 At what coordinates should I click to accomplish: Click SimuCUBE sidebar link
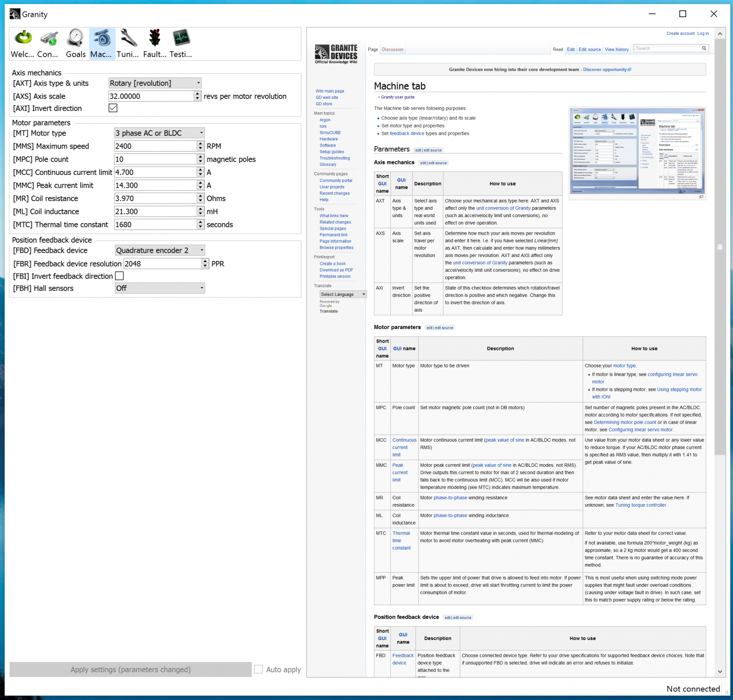pyautogui.click(x=330, y=133)
